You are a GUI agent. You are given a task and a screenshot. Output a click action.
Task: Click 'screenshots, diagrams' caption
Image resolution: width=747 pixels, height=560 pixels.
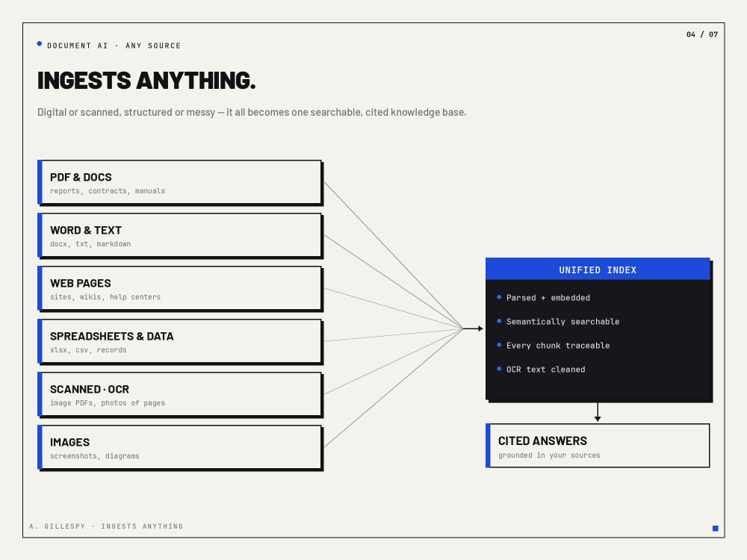[94, 455]
